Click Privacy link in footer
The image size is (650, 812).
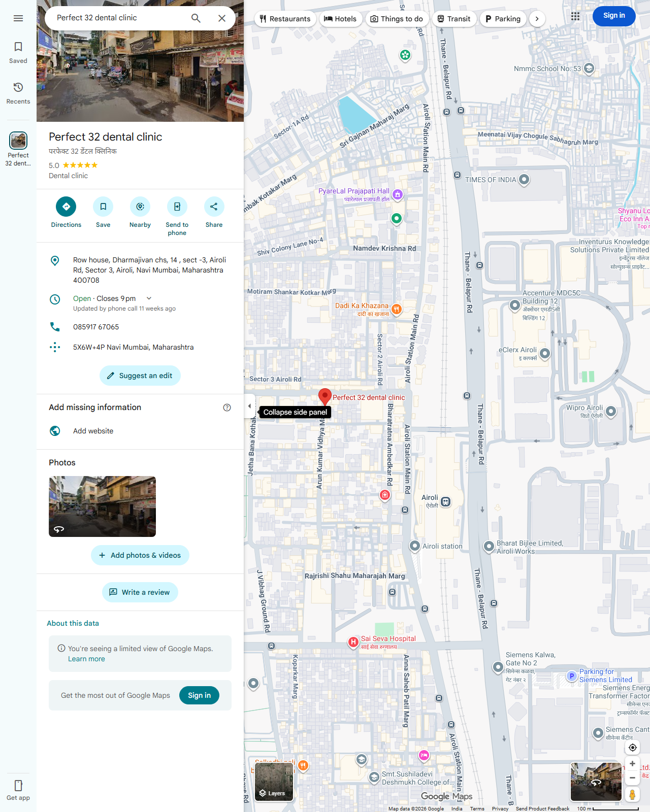click(x=500, y=808)
